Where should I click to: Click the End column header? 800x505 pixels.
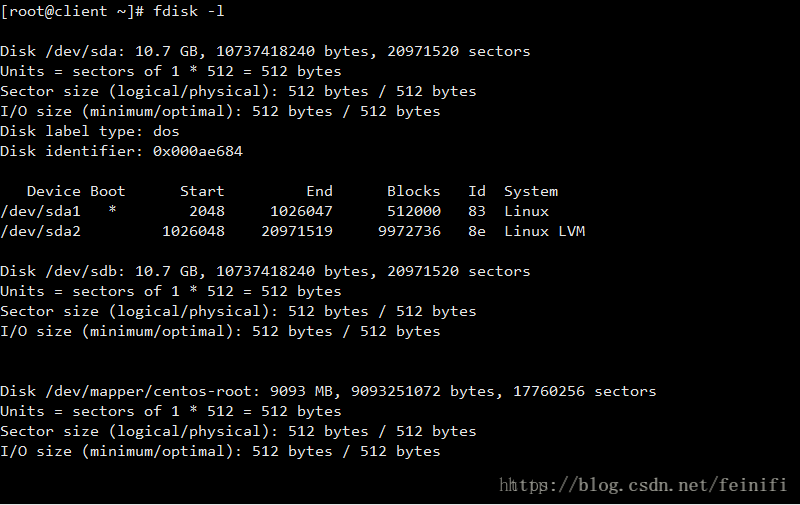[x=319, y=191]
